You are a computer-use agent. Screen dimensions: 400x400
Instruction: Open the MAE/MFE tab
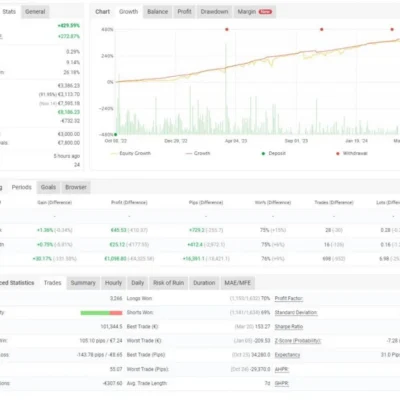coord(237,283)
